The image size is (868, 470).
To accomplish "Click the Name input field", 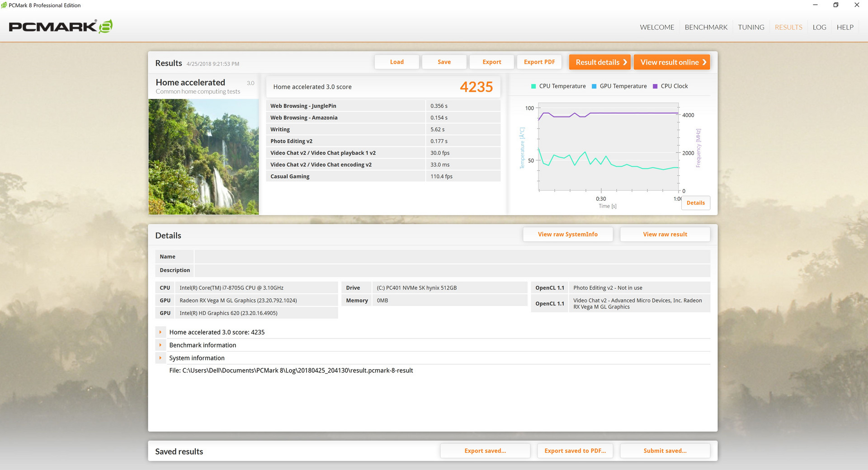I will click(452, 257).
